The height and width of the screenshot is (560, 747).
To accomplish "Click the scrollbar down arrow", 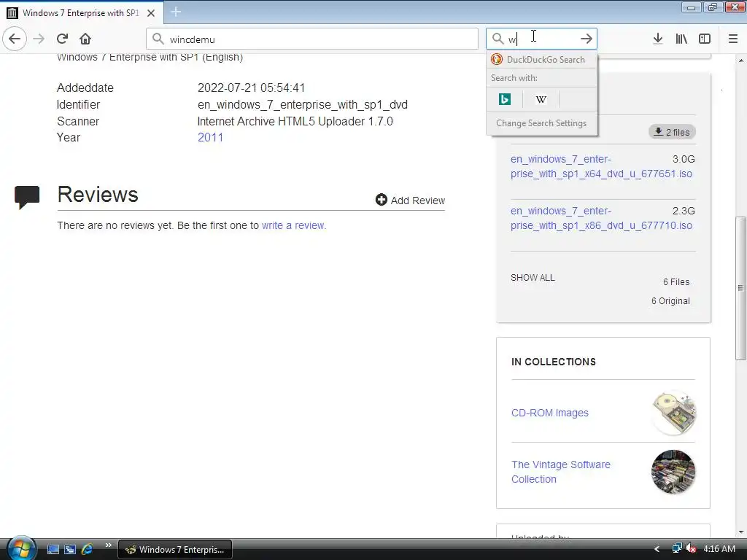I will click(x=741, y=532).
